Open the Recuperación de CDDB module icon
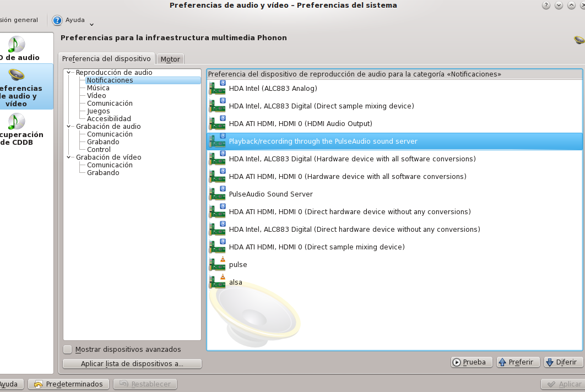The image size is (585, 392). point(16,122)
